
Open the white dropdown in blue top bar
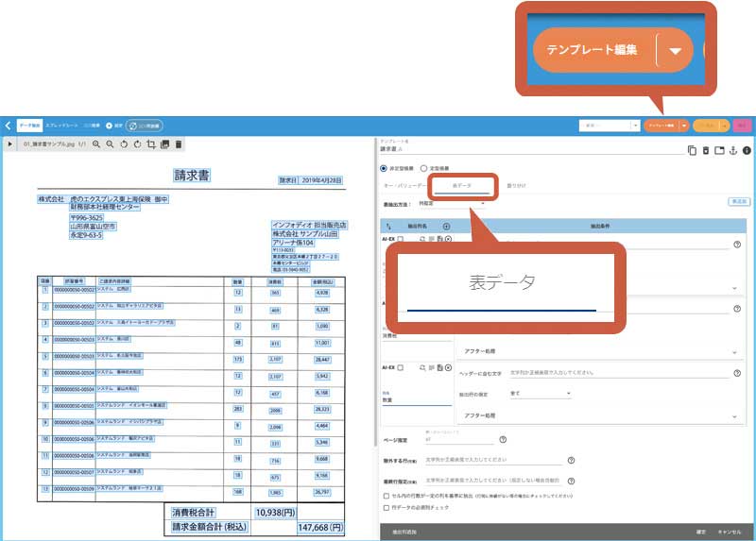[610, 126]
